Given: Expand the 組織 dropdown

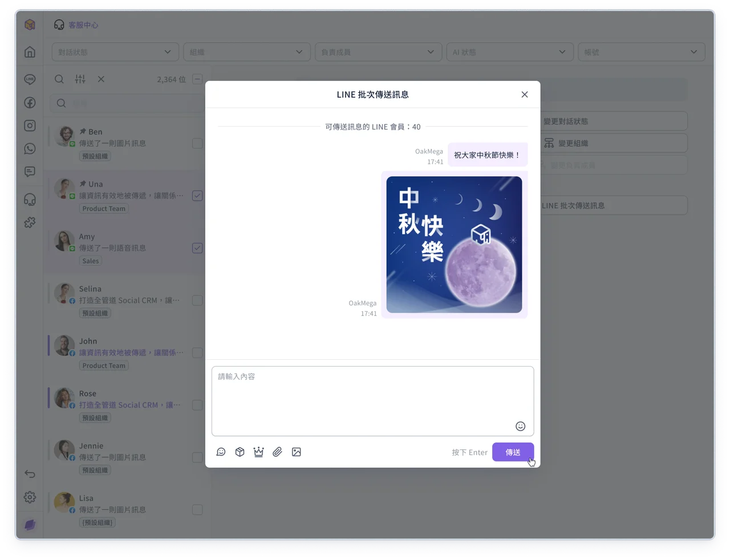Looking at the screenshot, I should (x=247, y=52).
